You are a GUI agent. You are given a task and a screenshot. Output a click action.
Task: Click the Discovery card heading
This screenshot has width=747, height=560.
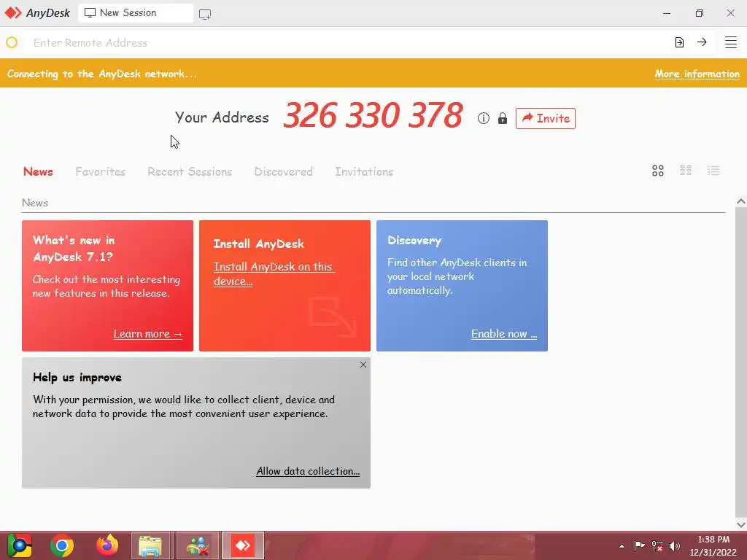(x=414, y=241)
